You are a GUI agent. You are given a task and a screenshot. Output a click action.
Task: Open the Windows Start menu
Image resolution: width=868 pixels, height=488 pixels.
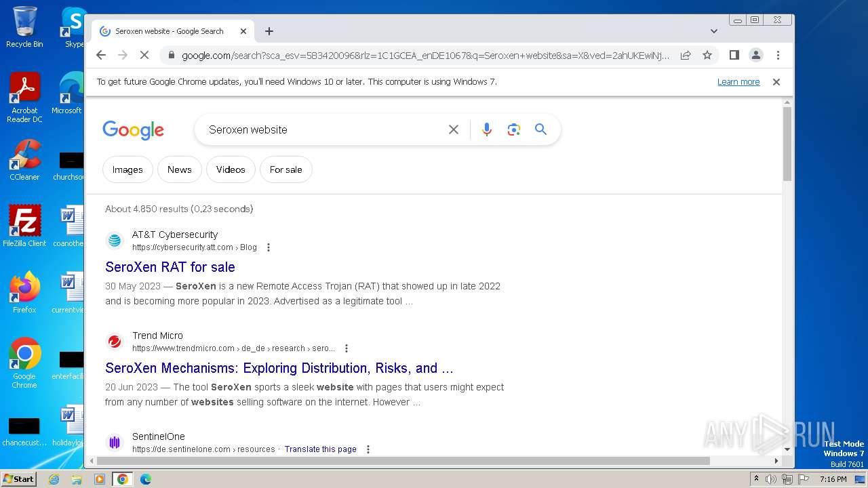tap(18, 479)
